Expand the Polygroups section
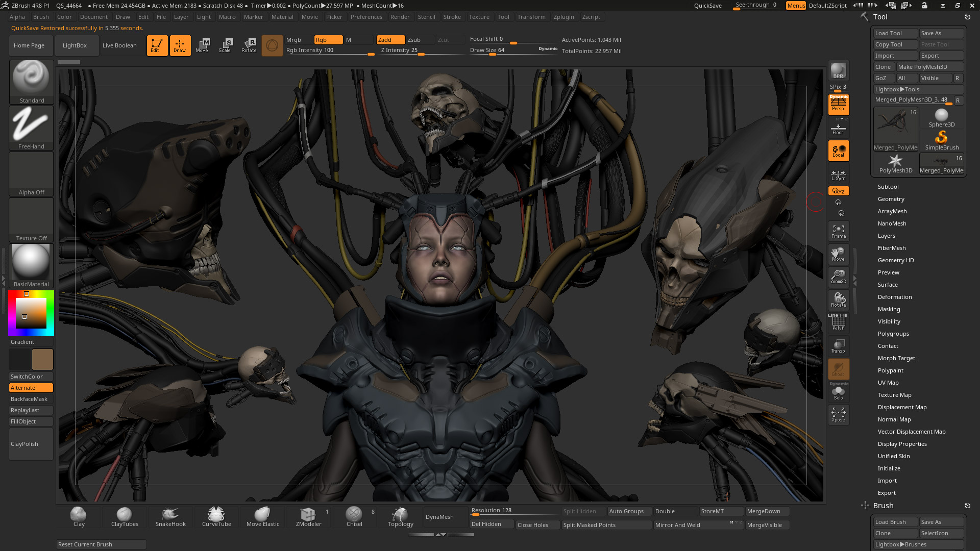The width and height of the screenshot is (980, 551). (x=893, y=334)
